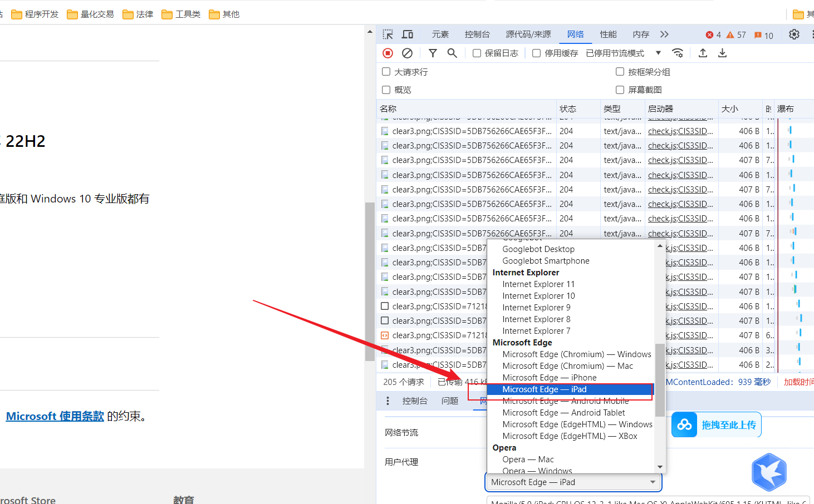Select Googlebot Smartphone option
This screenshot has height=504, width=814.
coord(570,261)
